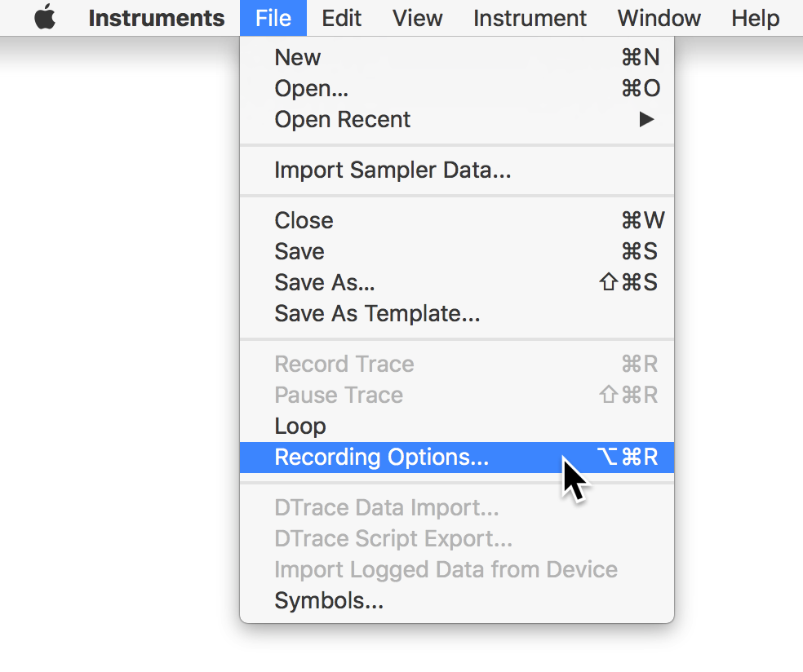Click the submenu arrow beside Open Recent
Image resolution: width=803 pixels, height=672 pixels.
(646, 119)
